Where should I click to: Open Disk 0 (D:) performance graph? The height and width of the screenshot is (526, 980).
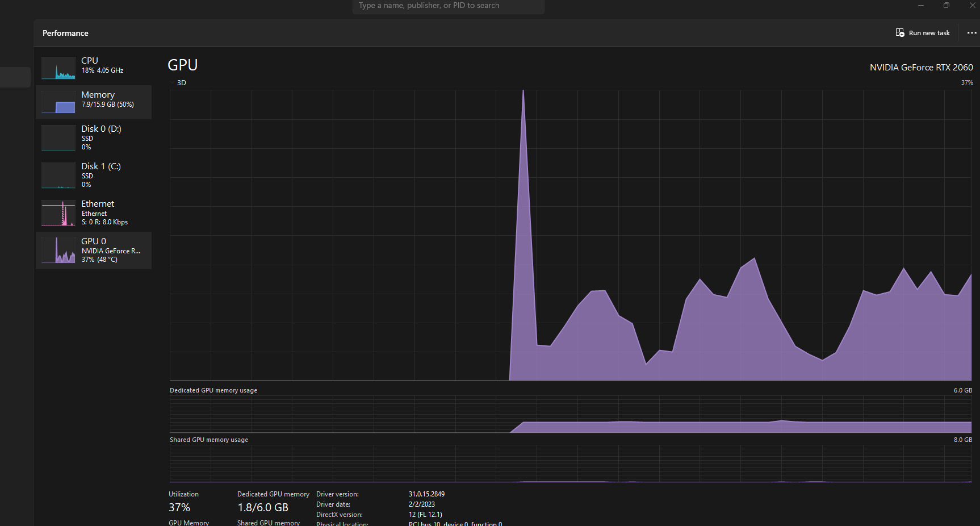94,138
